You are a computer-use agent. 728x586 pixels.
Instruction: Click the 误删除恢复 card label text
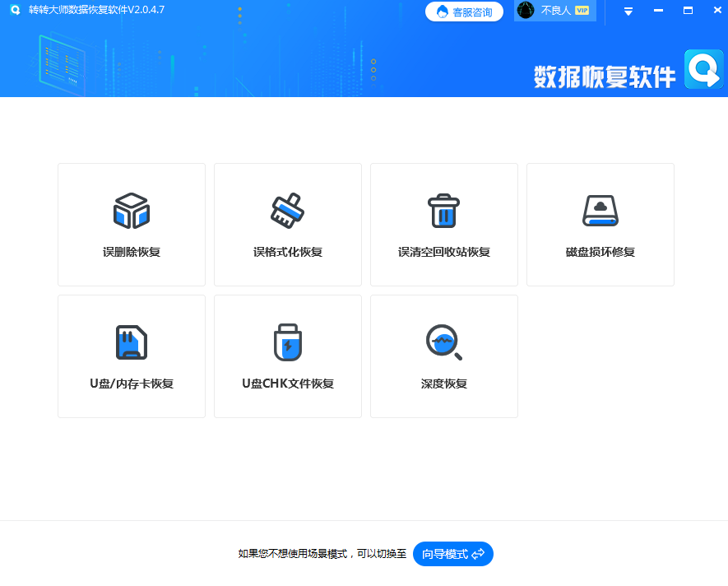pos(131,250)
